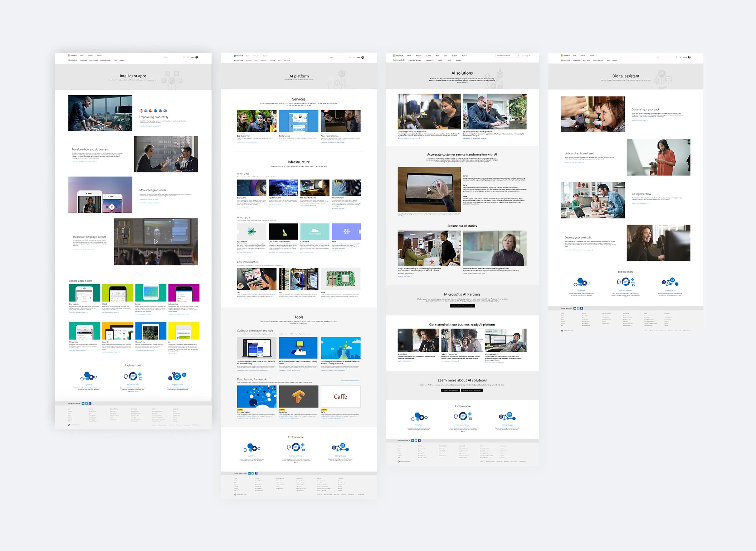Open the Research menu item on AI solutions page

(x=459, y=60)
